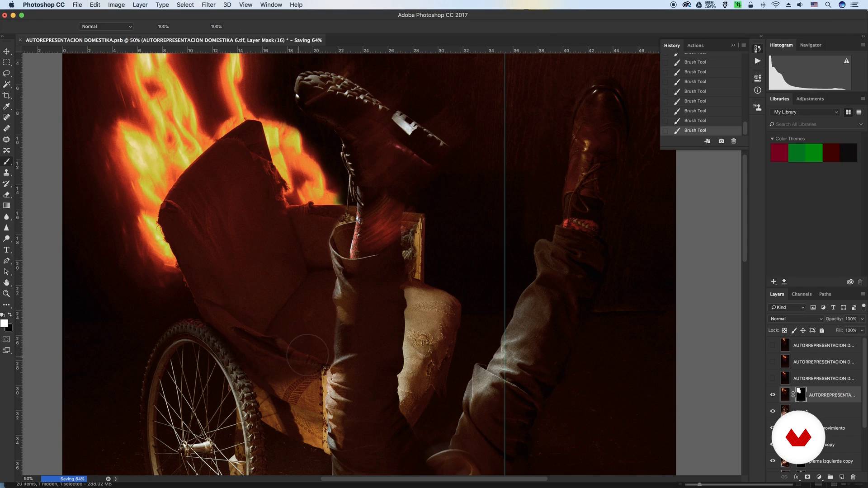Select the Hand tool

tap(6, 283)
